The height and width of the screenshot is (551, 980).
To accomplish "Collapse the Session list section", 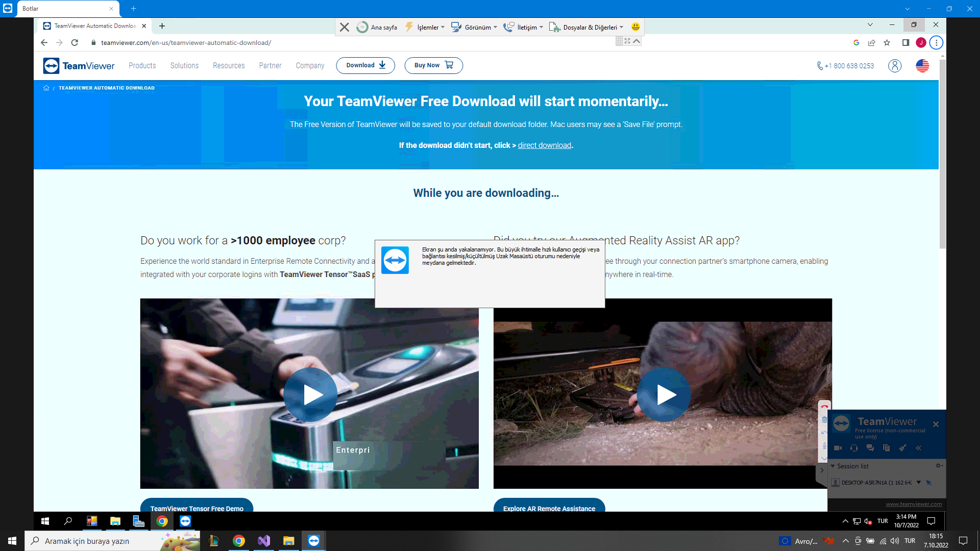I will tap(833, 466).
